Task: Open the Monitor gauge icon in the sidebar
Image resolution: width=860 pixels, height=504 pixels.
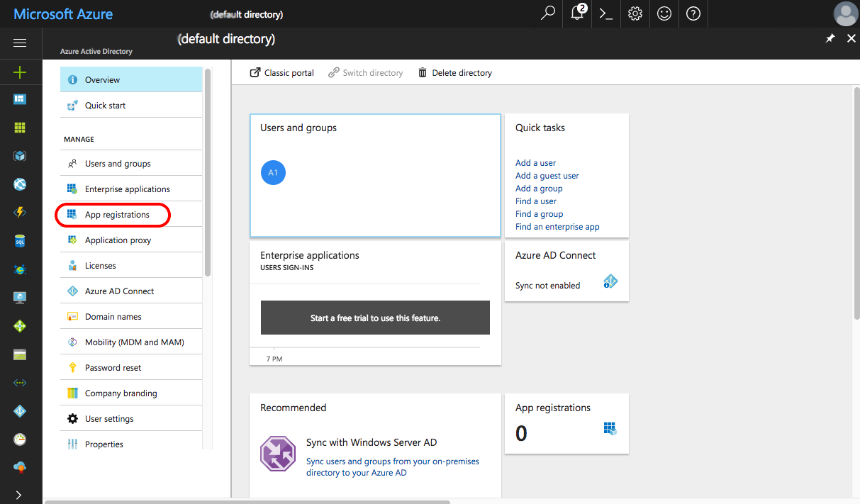Action: coord(20,439)
